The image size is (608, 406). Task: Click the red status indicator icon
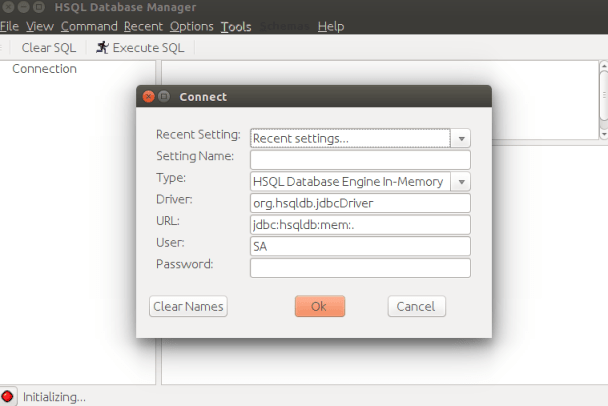[x=8, y=397]
